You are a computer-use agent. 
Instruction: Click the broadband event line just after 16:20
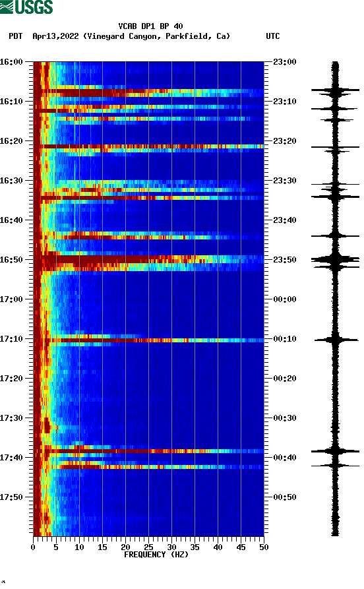tap(148, 146)
